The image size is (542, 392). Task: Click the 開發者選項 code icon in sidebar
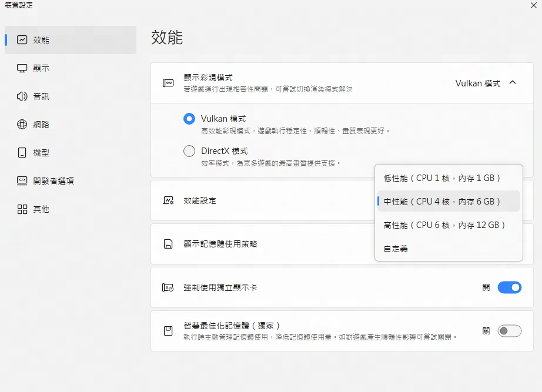pyautogui.click(x=22, y=181)
